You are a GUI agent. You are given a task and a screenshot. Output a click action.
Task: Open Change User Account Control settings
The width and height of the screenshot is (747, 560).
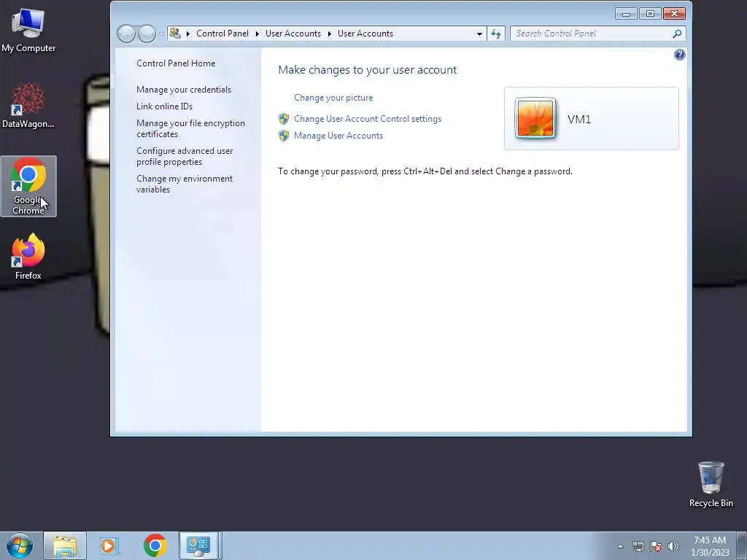pyautogui.click(x=368, y=119)
